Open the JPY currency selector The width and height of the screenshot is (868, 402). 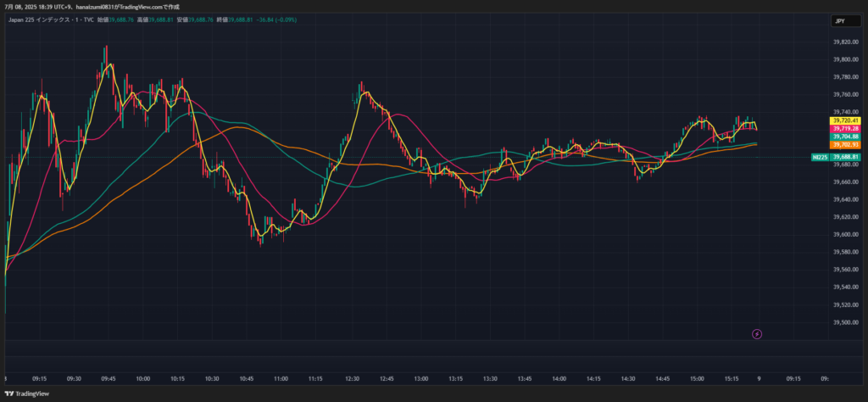tap(845, 21)
